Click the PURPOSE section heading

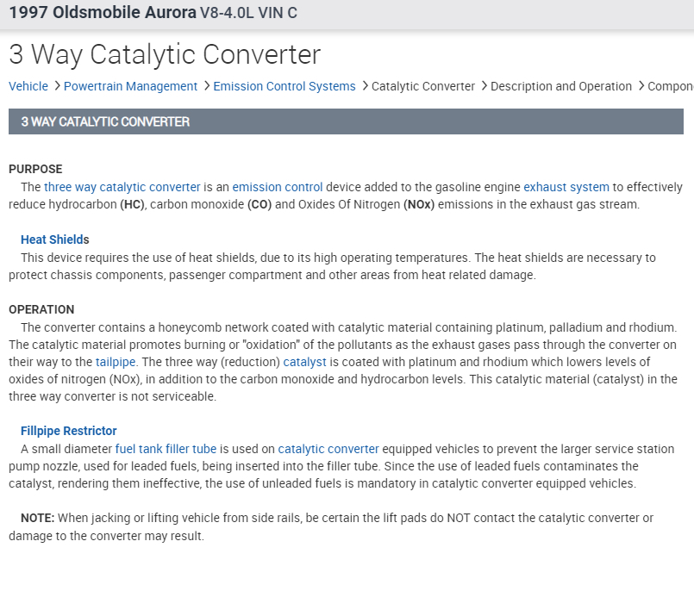[x=35, y=169]
